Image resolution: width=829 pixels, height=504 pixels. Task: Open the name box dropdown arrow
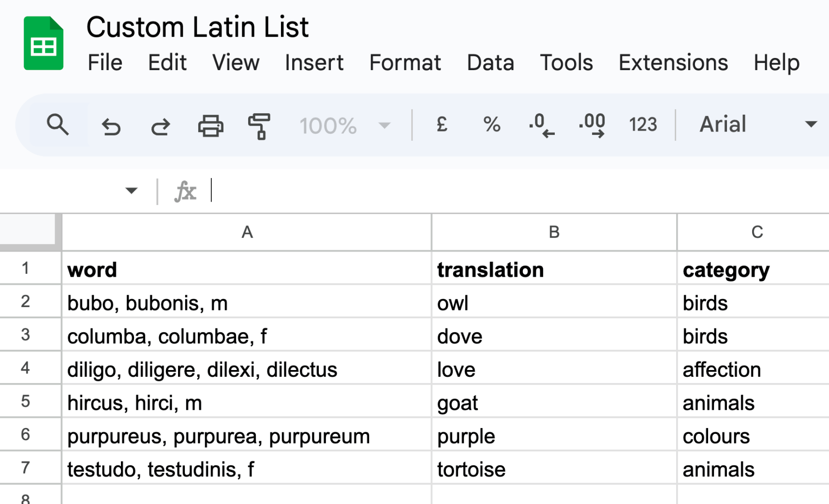pyautogui.click(x=131, y=191)
